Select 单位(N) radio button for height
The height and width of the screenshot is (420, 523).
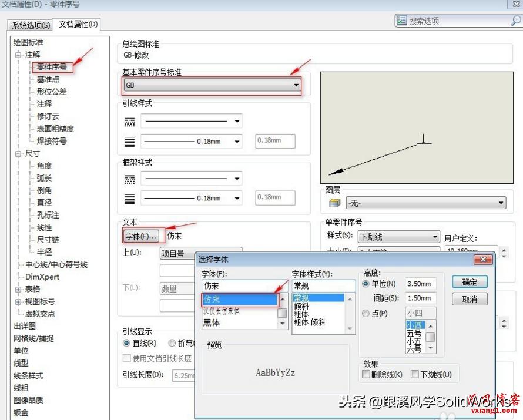(x=366, y=284)
